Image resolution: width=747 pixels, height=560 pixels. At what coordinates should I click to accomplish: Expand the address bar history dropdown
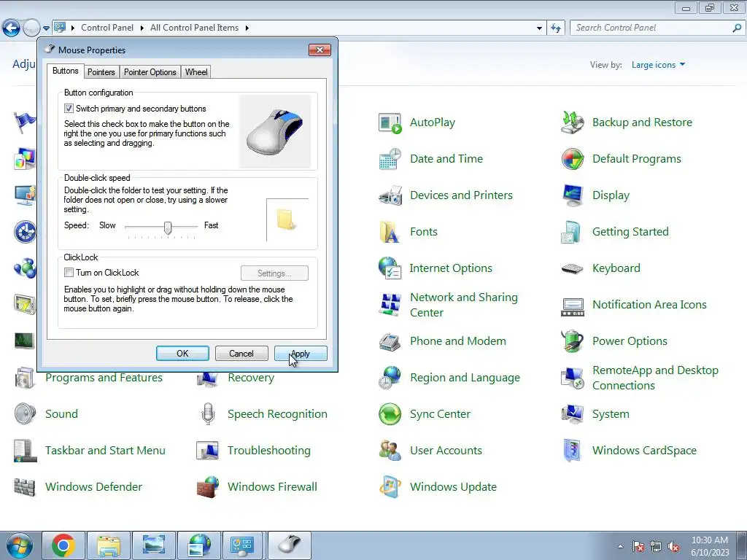pyautogui.click(x=539, y=28)
